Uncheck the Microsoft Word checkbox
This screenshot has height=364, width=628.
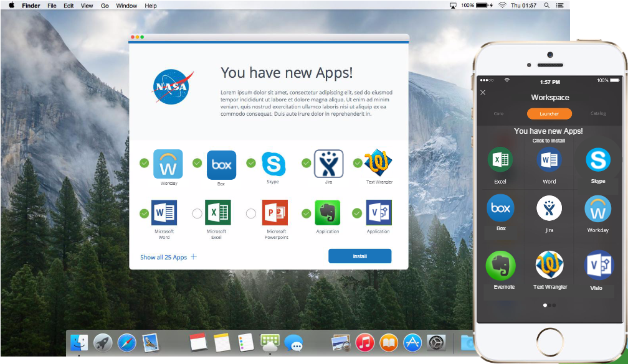pyautogui.click(x=144, y=213)
